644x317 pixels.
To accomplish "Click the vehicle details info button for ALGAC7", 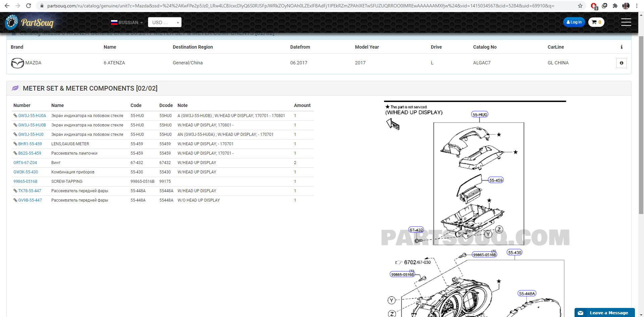I will point(622,63).
